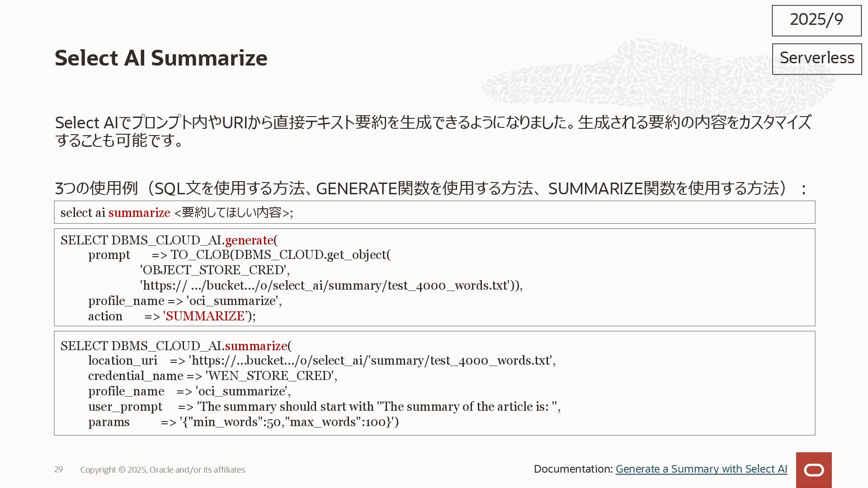Open the Generate a Summary with Select AI link
868x488 pixels.
point(701,469)
